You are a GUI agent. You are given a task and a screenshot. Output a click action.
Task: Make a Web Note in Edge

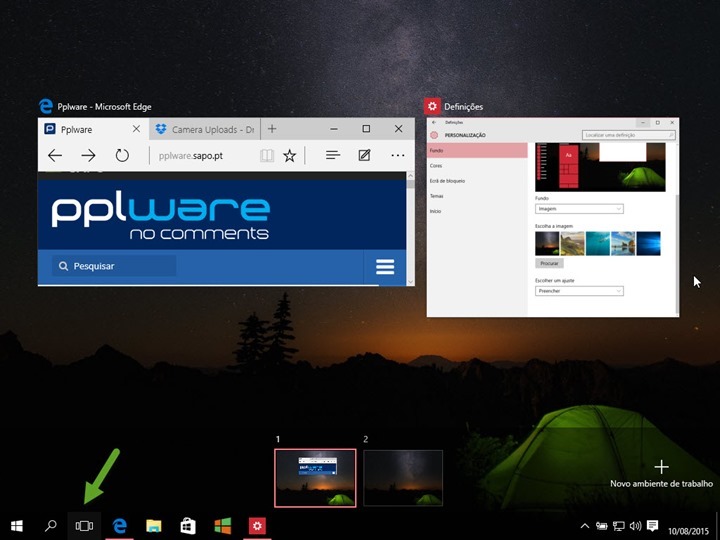tap(365, 155)
